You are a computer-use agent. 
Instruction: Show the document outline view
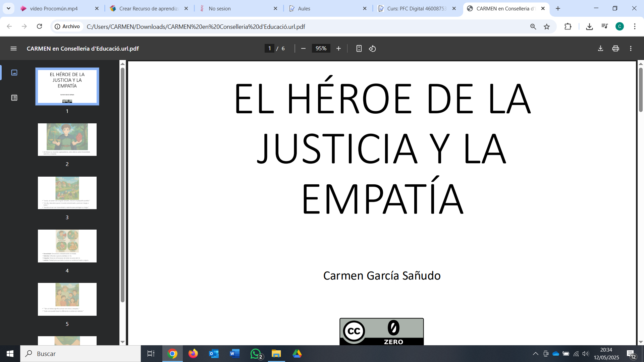[14, 98]
